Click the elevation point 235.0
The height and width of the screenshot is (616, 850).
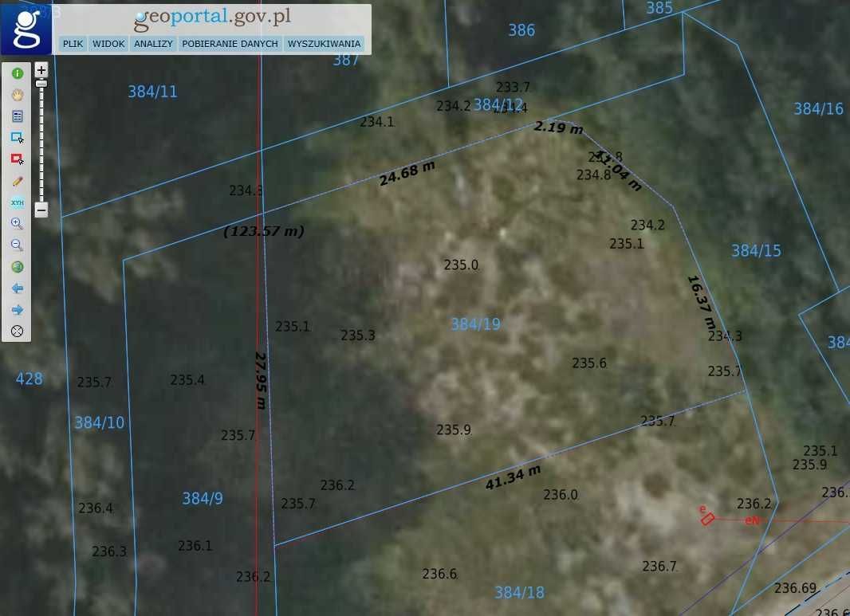(462, 265)
